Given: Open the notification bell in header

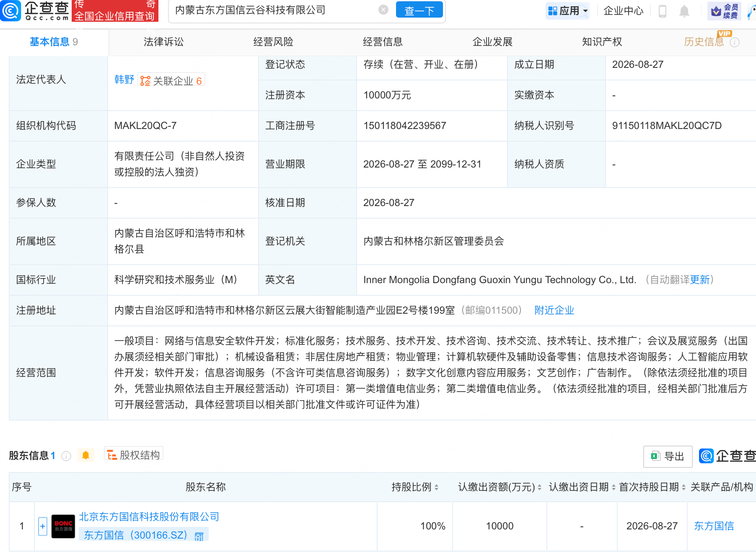Looking at the screenshot, I should pyautogui.click(x=684, y=11).
